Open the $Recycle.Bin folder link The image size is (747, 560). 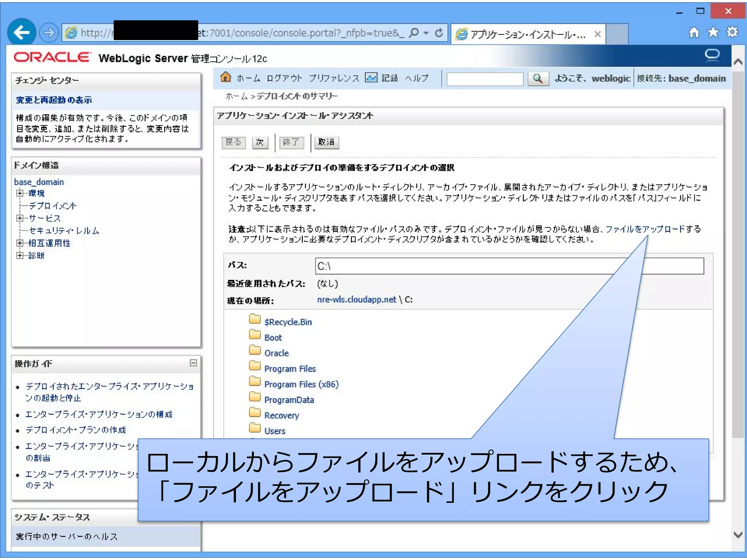(288, 322)
